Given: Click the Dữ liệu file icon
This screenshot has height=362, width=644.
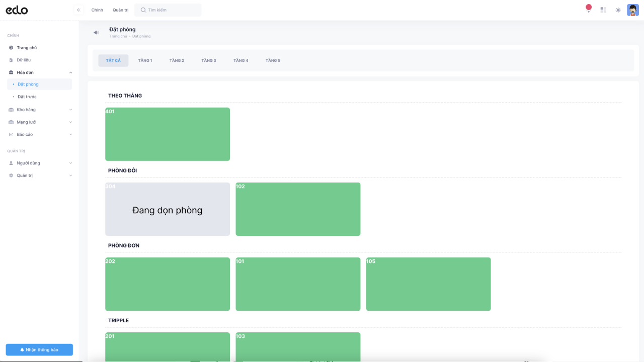Looking at the screenshot, I should click(x=11, y=60).
